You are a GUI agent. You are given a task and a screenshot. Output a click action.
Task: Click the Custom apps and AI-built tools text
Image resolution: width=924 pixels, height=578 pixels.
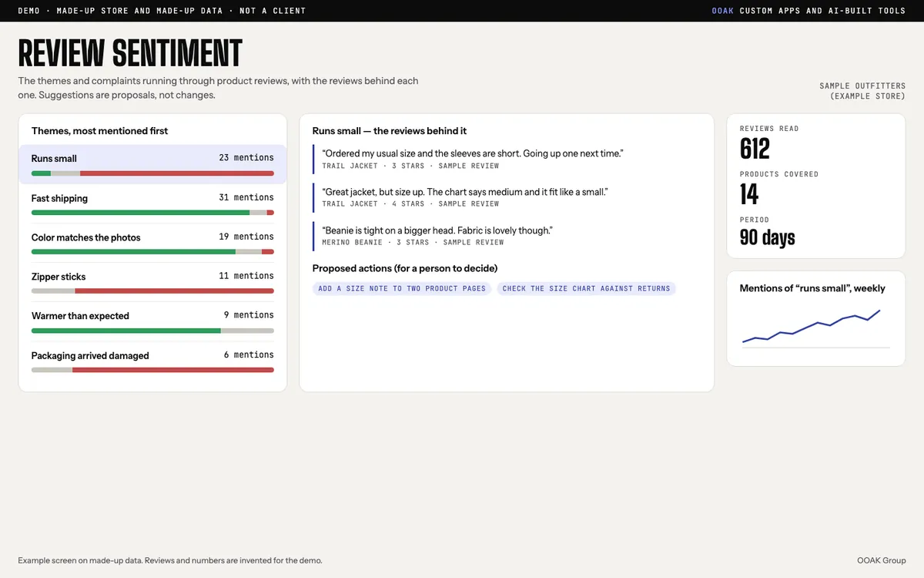pos(822,11)
